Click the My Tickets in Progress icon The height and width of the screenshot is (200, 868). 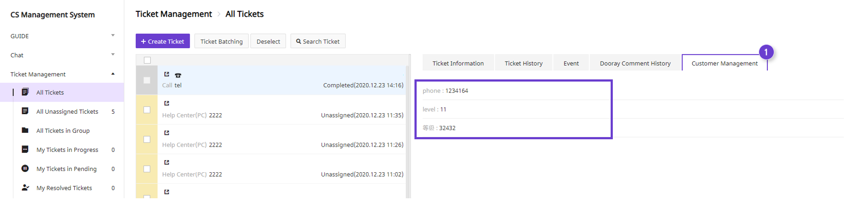point(25,149)
